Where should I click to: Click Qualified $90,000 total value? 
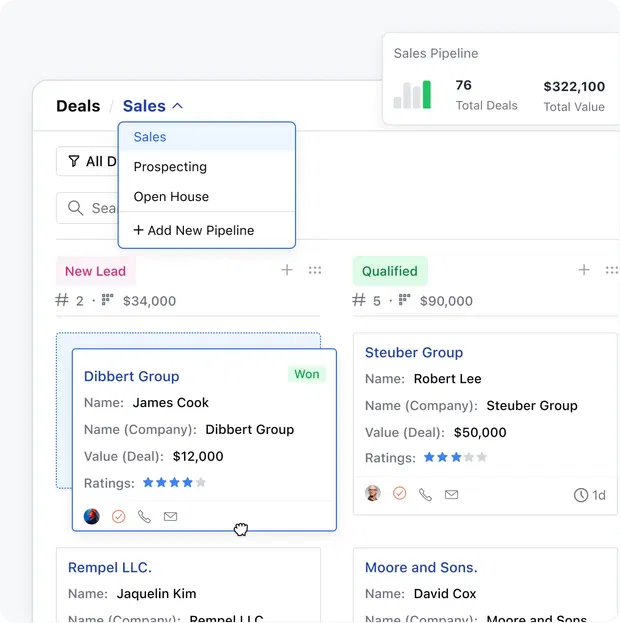pos(446,301)
